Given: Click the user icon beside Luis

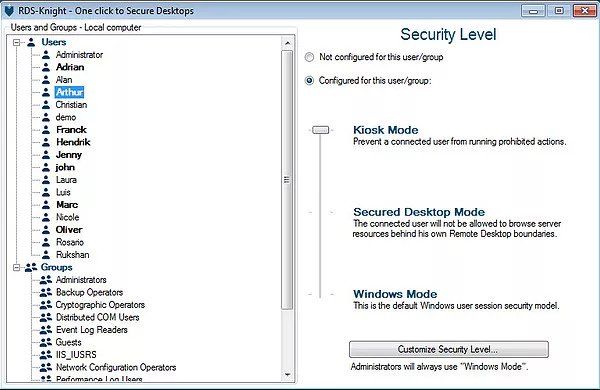Looking at the screenshot, I should click(46, 192).
